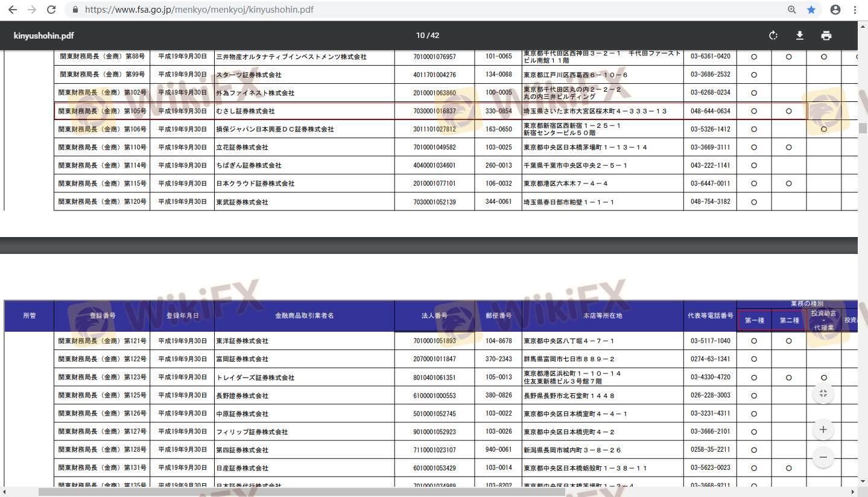Print the PDF document
This screenshot has width=868, height=497.
click(826, 36)
